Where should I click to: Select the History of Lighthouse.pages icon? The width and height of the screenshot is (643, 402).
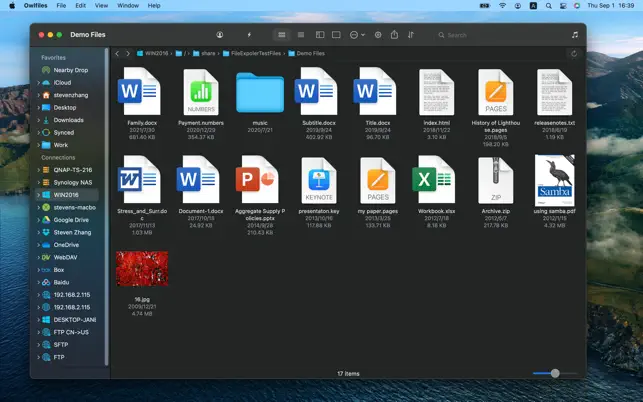coord(496,92)
